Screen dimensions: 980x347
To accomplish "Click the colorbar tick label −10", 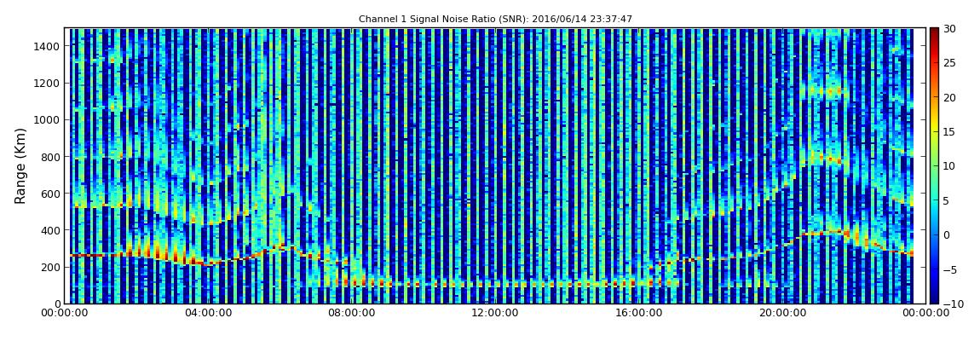I will pos(951,304).
